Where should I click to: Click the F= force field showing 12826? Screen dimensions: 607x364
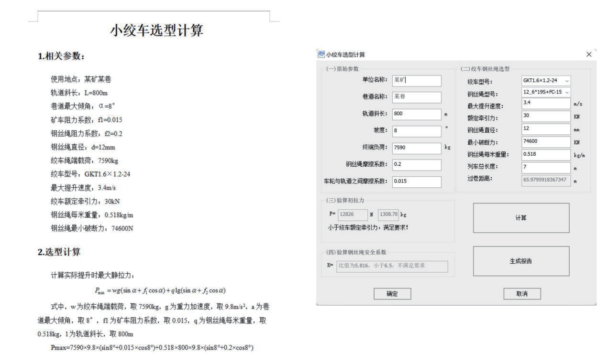353,215
